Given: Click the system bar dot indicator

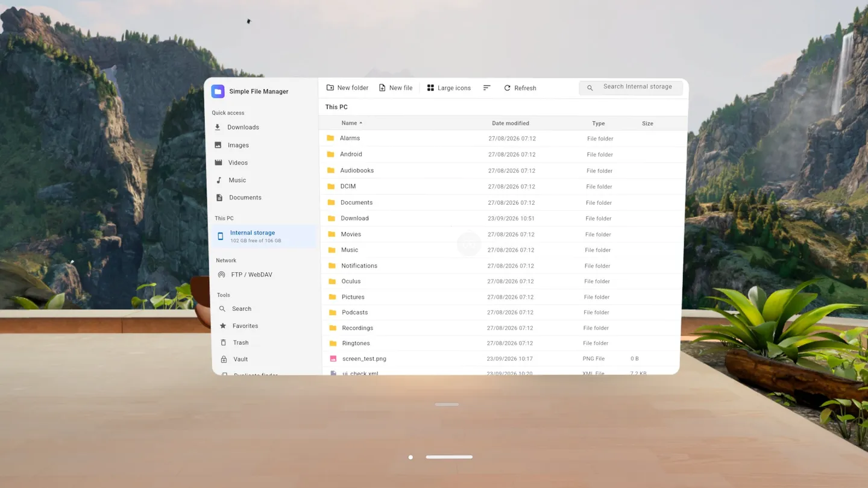Looking at the screenshot, I should pos(410,457).
